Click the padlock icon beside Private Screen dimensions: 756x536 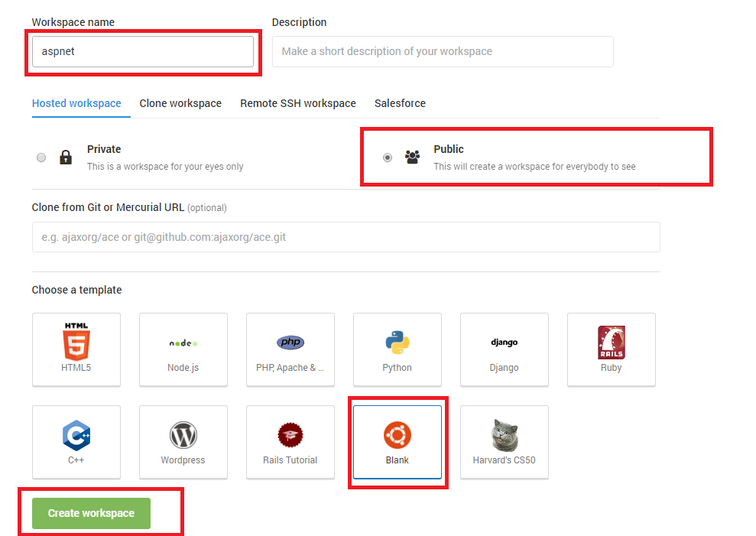point(66,158)
